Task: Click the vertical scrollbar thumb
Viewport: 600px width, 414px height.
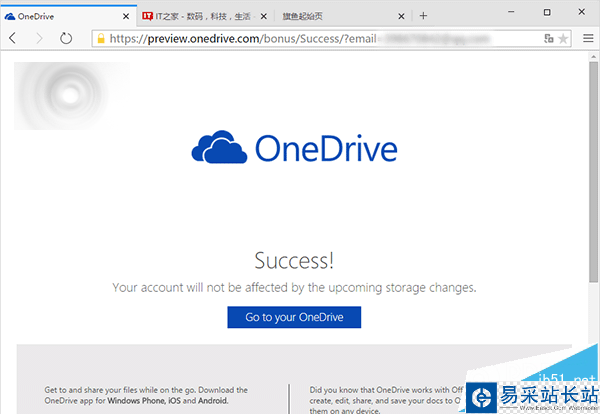Action: (593, 172)
